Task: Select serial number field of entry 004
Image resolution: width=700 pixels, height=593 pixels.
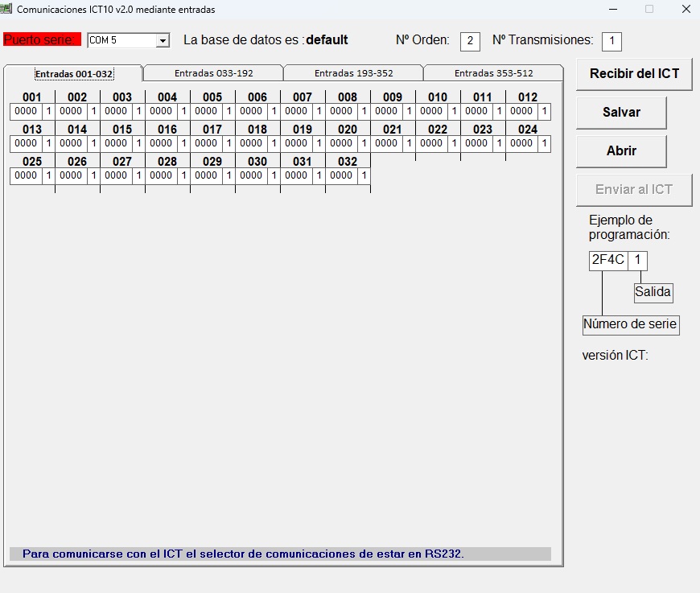Action: [x=161, y=111]
